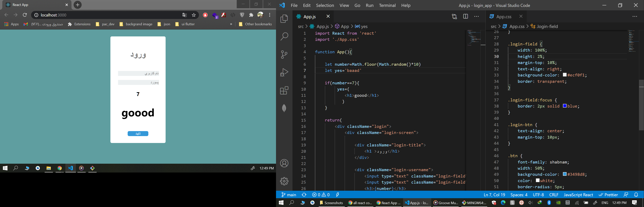The width and height of the screenshot is (644, 207).
Task: Open the Run and Debug view
Action: 284,72
